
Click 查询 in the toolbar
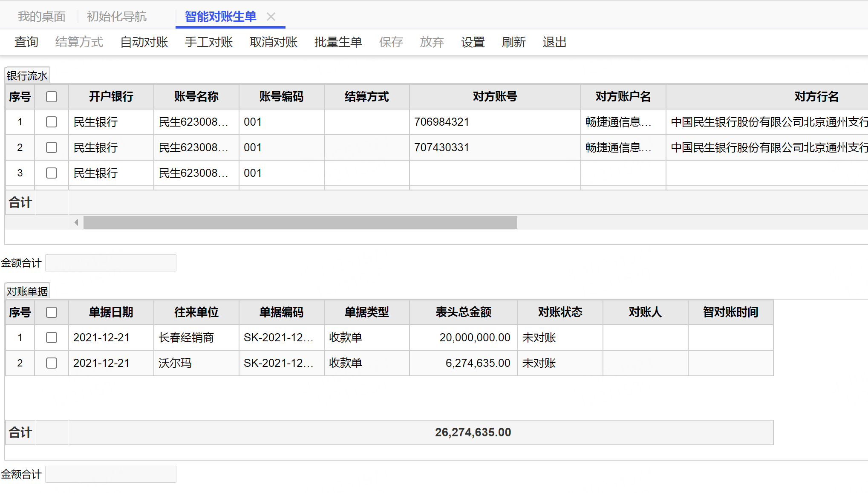(26, 42)
